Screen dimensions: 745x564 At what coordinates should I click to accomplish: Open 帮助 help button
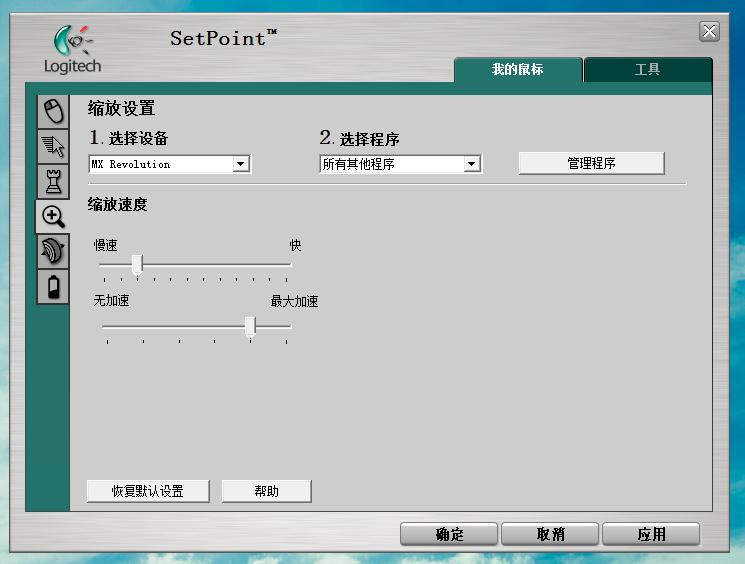267,491
